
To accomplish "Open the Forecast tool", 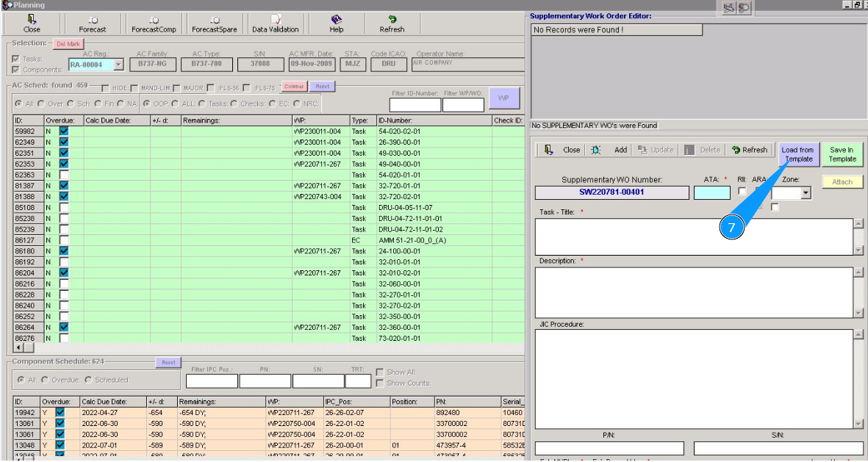I will [93, 24].
